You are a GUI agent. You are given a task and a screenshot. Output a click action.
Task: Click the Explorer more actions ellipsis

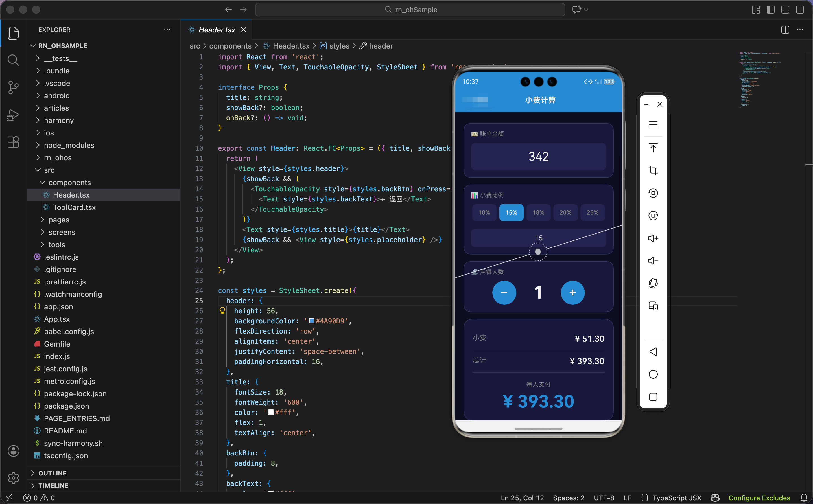(167, 30)
